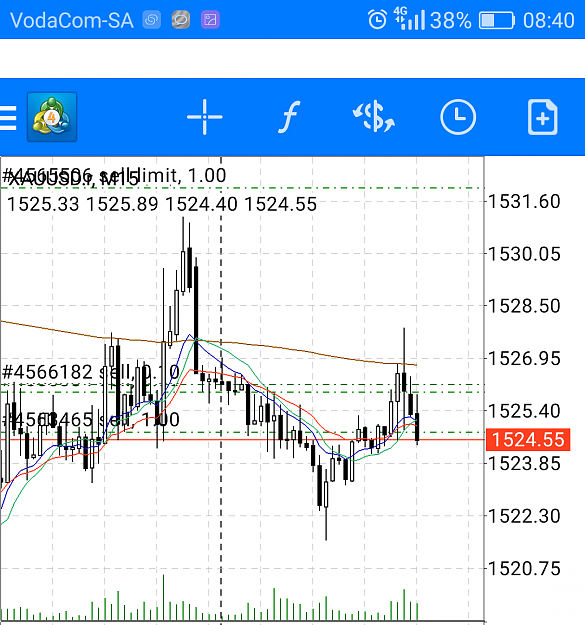Activate the crosshair tool
585x625 pixels.
pos(204,117)
